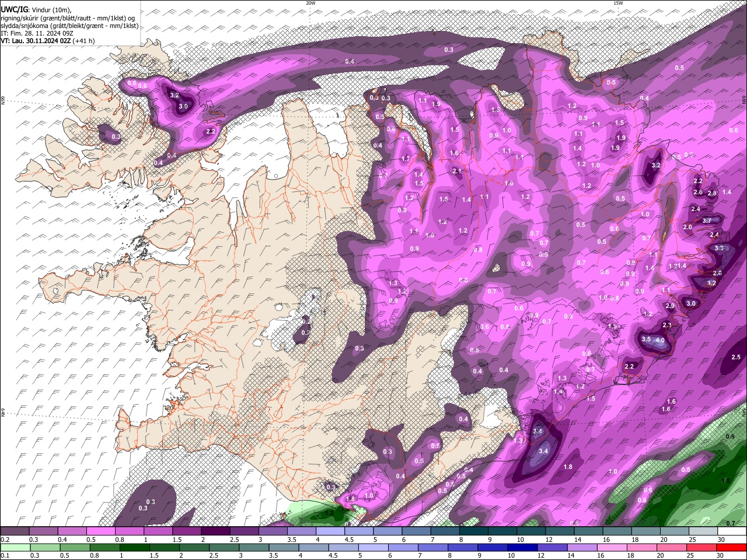Click the title text 'UWC/IG: Vindur (10m),'
Screen dimensions: 747x560
point(36,10)
